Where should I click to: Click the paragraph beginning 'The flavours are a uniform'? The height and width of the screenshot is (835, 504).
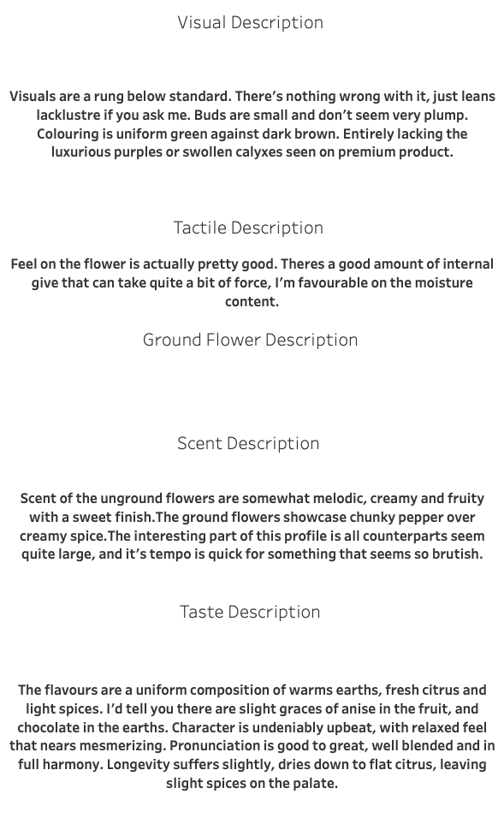252,737
